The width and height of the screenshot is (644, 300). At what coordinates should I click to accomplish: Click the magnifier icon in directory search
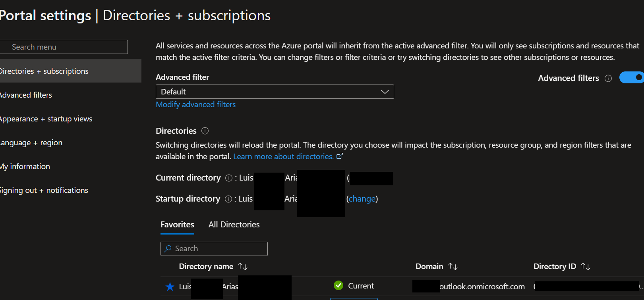[x=168, y=248]
